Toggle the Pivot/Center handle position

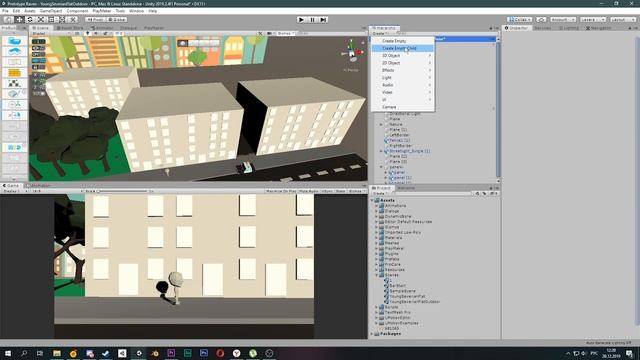96,20
